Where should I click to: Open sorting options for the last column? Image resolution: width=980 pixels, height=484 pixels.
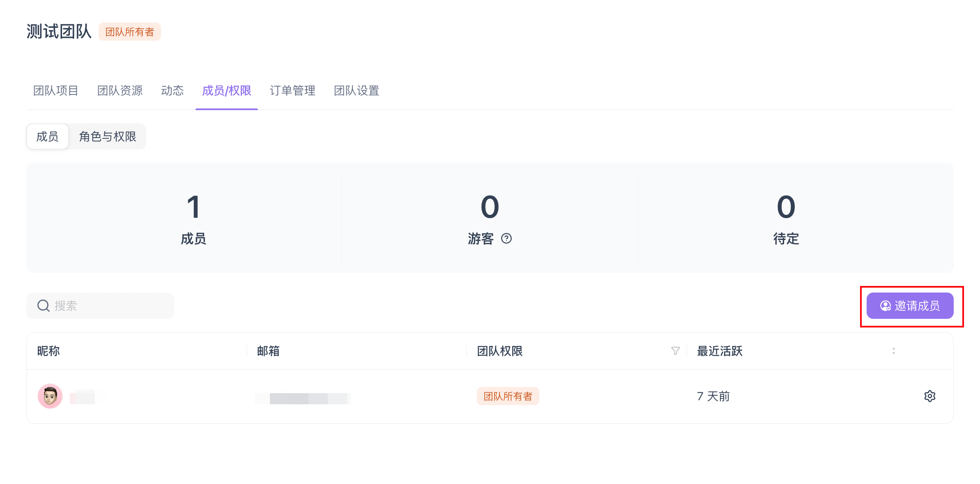894,351
